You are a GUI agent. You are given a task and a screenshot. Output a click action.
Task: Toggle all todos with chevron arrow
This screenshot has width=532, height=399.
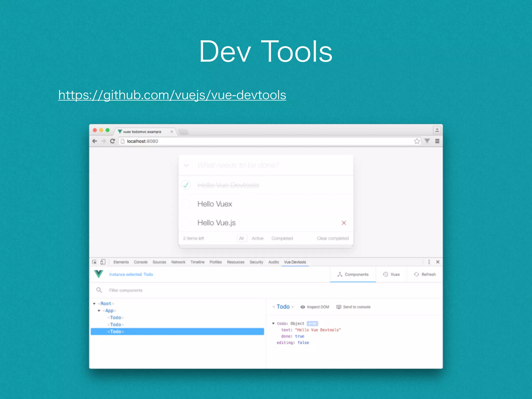point(186,165)
